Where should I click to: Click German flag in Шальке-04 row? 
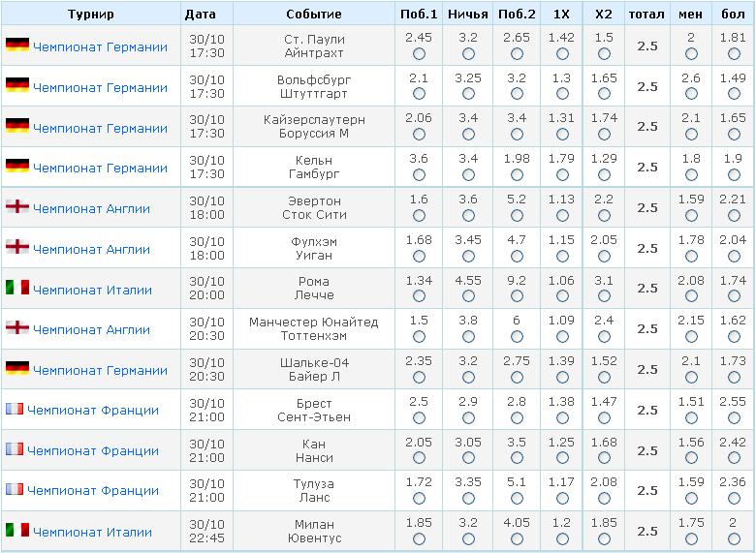(x=17, y=368)
